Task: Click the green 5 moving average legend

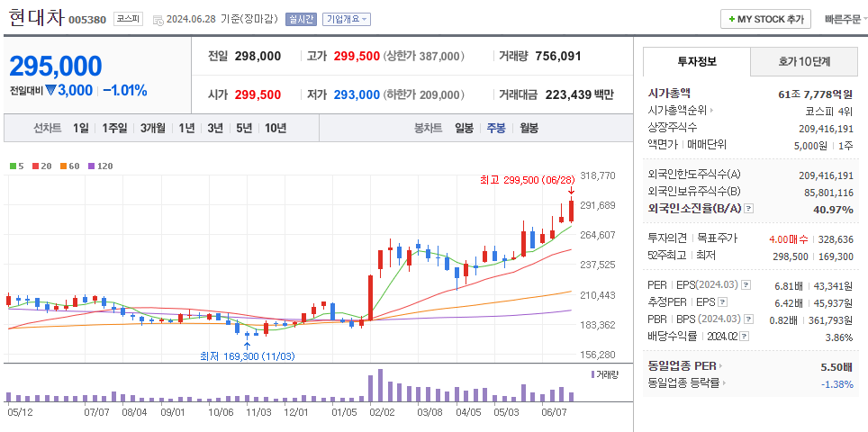Action: [16, 166]
